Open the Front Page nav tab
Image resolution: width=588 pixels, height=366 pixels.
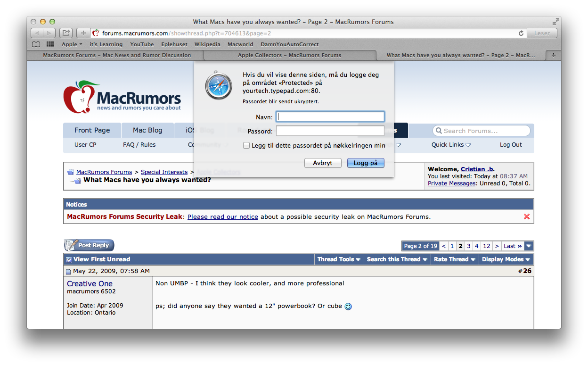pos(92,130)
